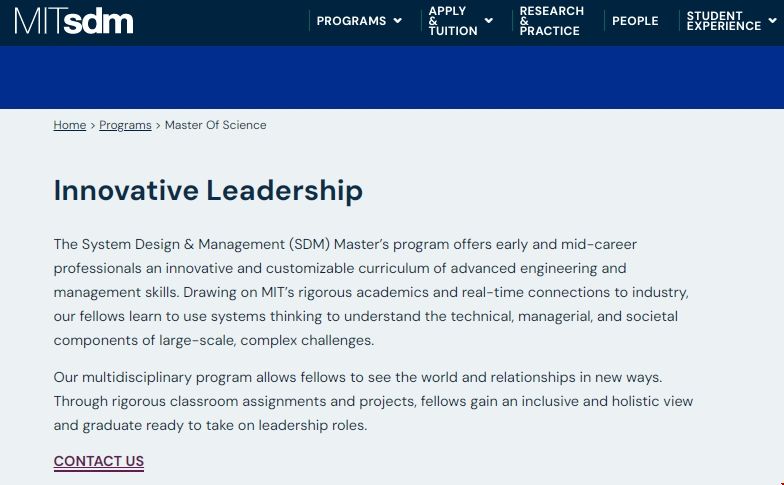This screenshot has width=784, height=485.
Task: Expand the Apply & Tuition chevron
Action: coord(489,21)
